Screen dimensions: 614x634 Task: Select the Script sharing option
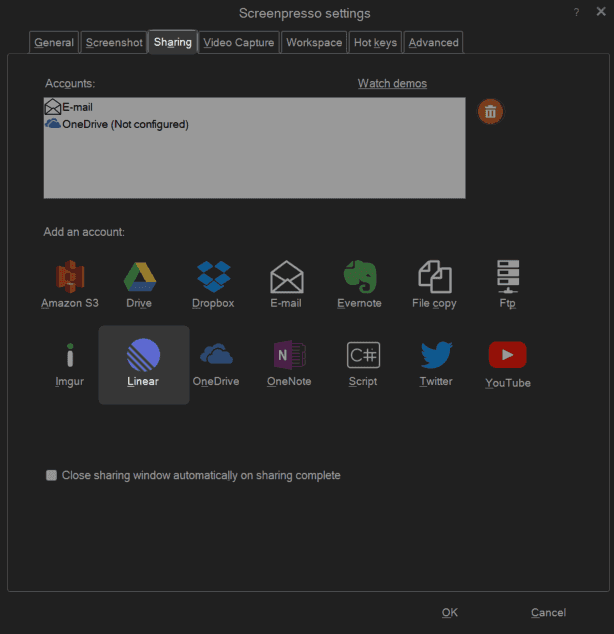363,364
